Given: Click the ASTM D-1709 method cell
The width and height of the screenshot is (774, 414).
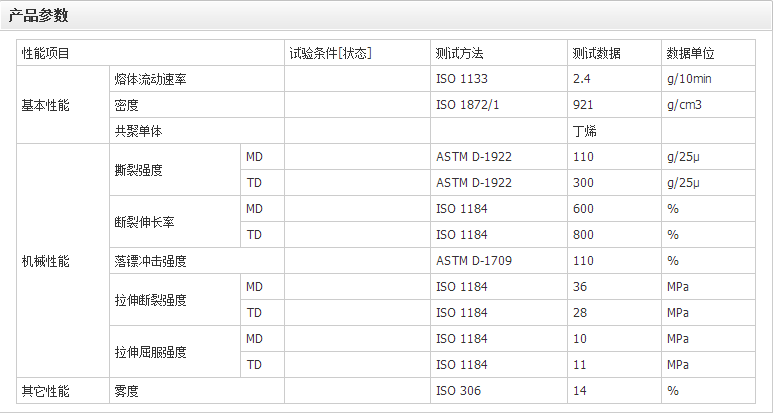Looking at the screenshot, I should click(x=474, y=261).
